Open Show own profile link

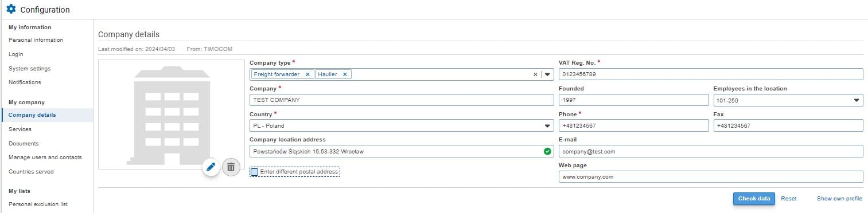[x=839, y=199]
